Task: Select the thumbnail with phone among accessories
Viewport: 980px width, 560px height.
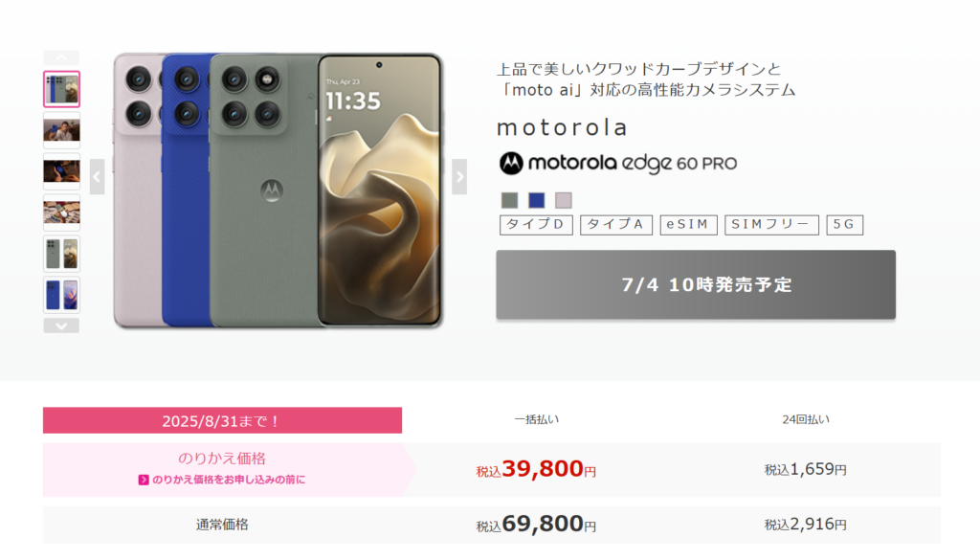Action: pos(62,213)
